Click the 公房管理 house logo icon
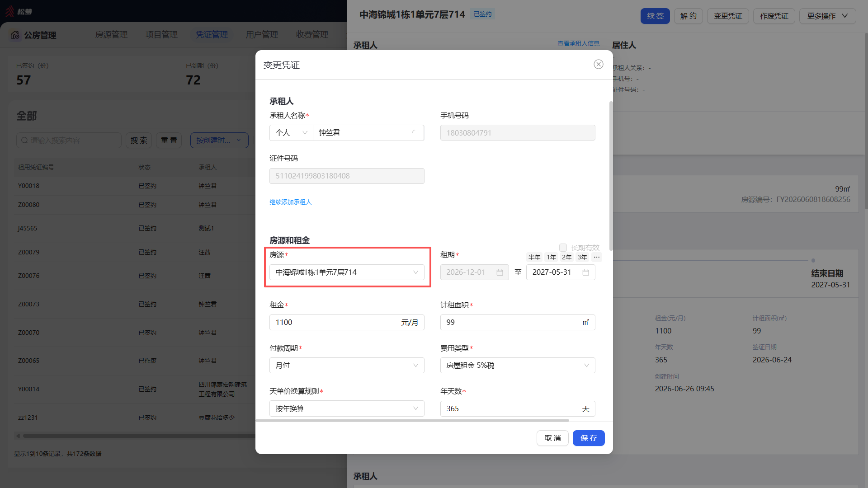 [x=15, y=35]
